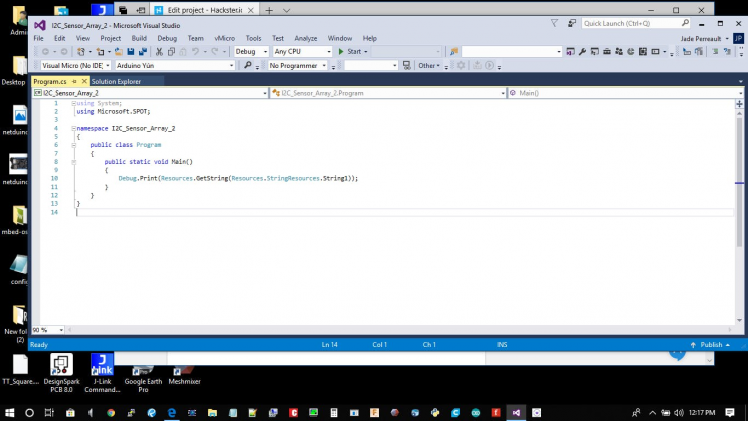Collapse the using directives block
This screenshot has height=421, width=748.
(73, 103)
